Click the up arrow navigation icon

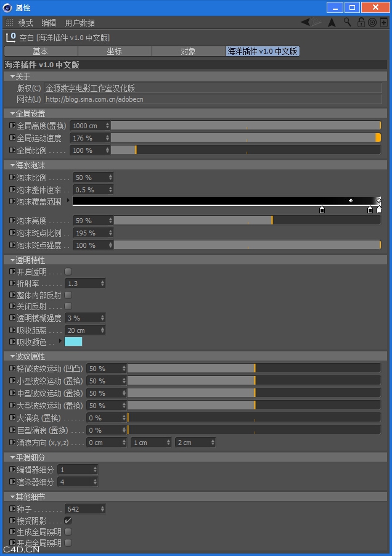tap(332, 22)
